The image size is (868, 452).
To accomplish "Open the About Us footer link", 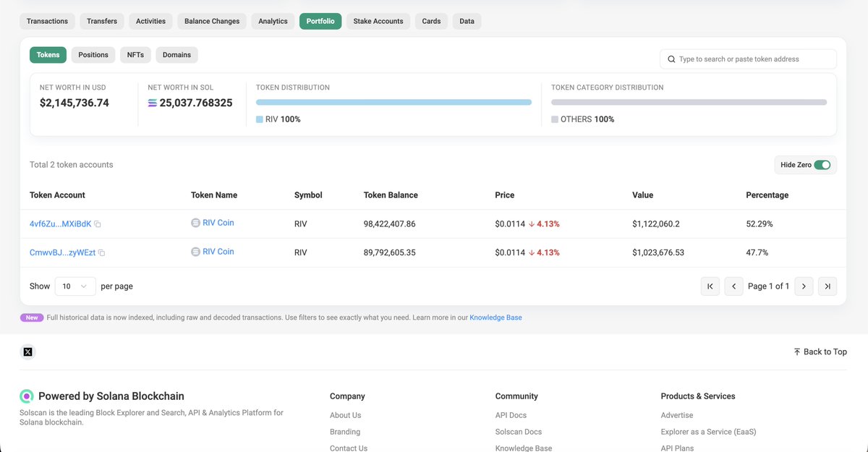I will (345, 415).
